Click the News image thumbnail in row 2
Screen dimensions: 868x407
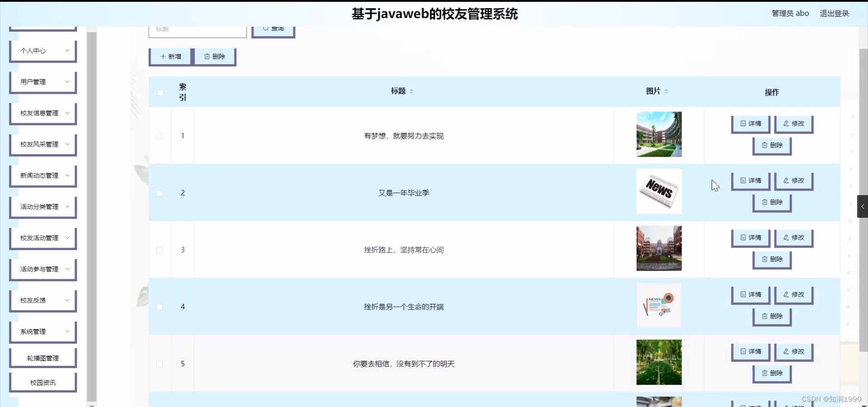(659, 191)
